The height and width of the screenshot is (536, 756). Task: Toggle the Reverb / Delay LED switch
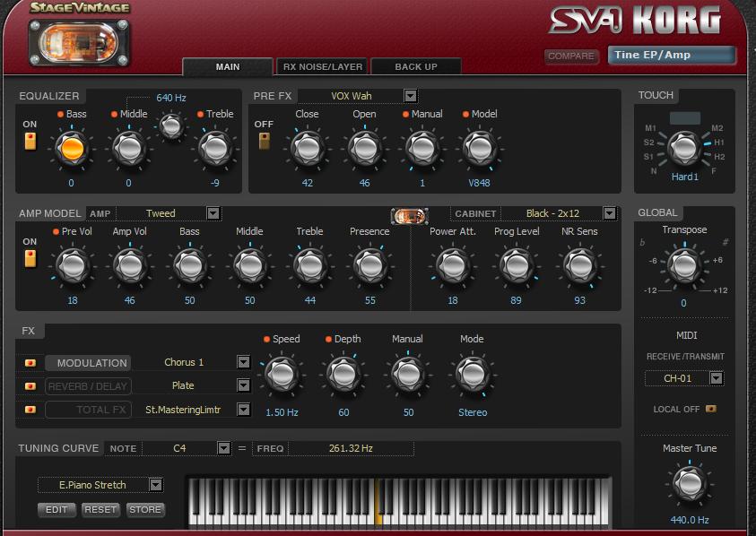click(x=30, y=386)
